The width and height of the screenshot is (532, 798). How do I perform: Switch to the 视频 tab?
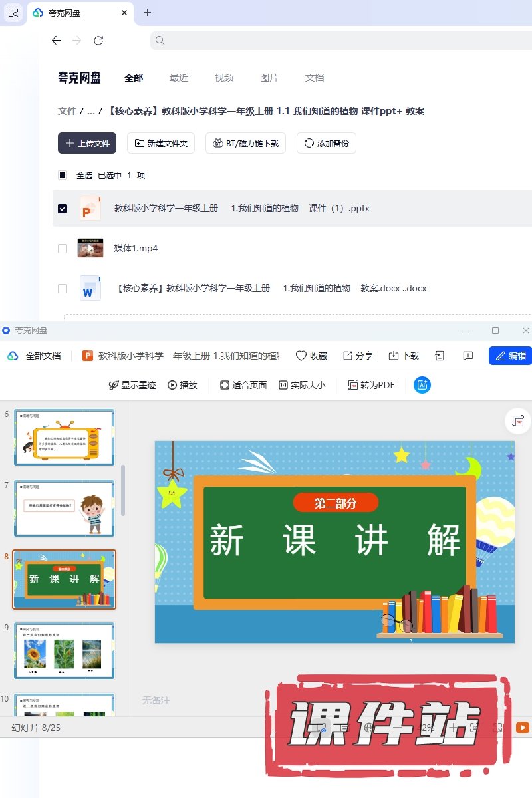[224, 78]
